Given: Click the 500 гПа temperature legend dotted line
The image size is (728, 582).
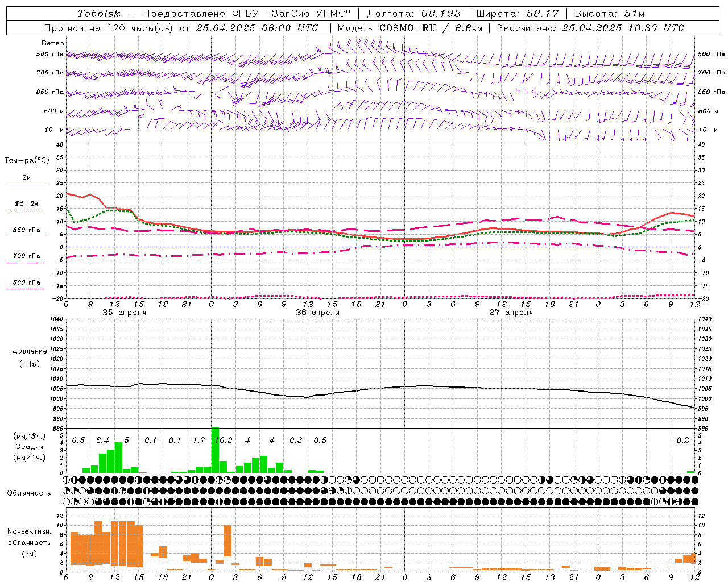Looking at the screenshot, I should 26,289.
